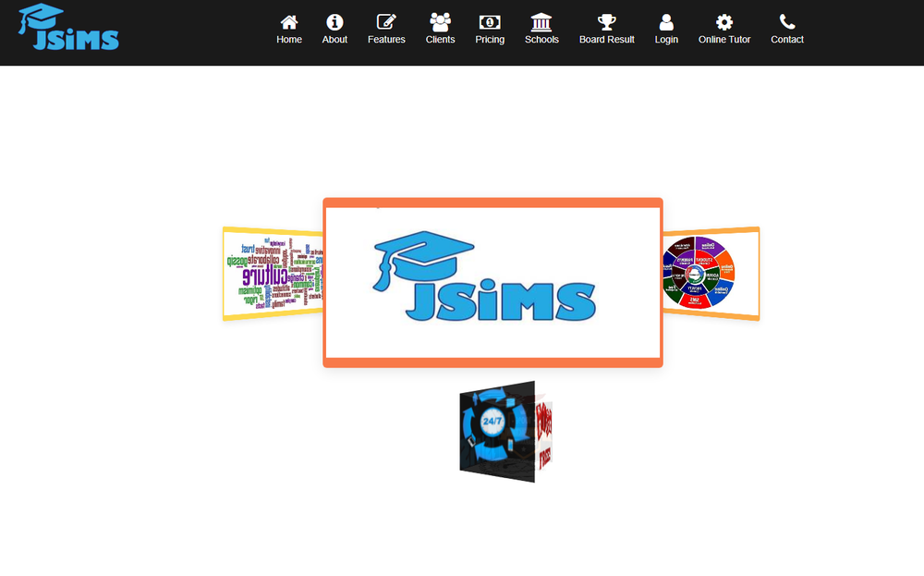Select the About info icon
924x576 pixels.
pyautogui.click(x=334, y=20)
